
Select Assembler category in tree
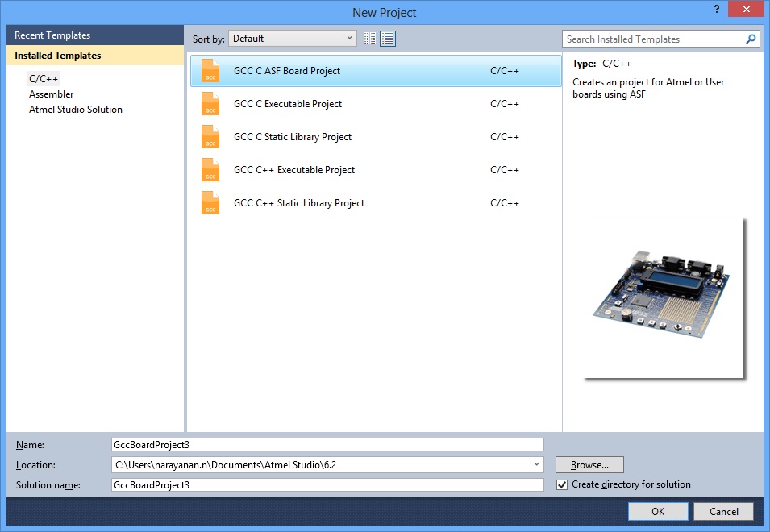pos(51,94)
